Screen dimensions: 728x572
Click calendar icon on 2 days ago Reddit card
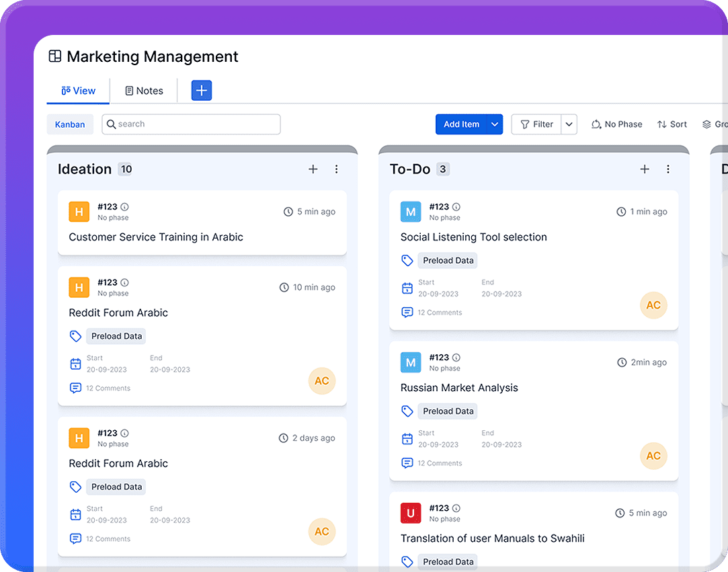pos(76,514)
